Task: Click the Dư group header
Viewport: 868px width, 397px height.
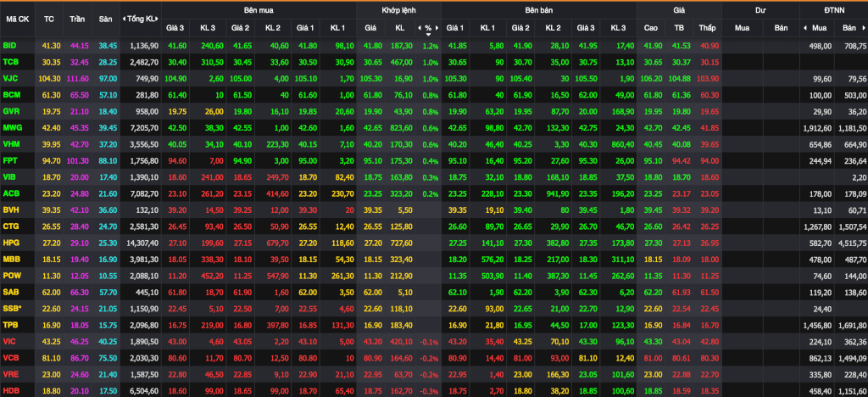Action: click(x=760, y=10)
